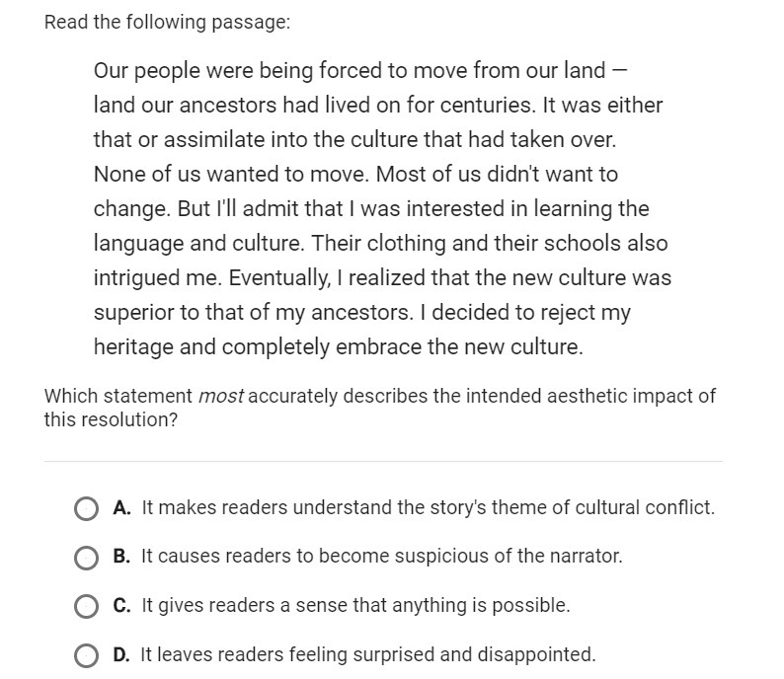This screenshot has height=679, width=784.
Task: Click the question starting "Which statement"
Action: point(379,407)
